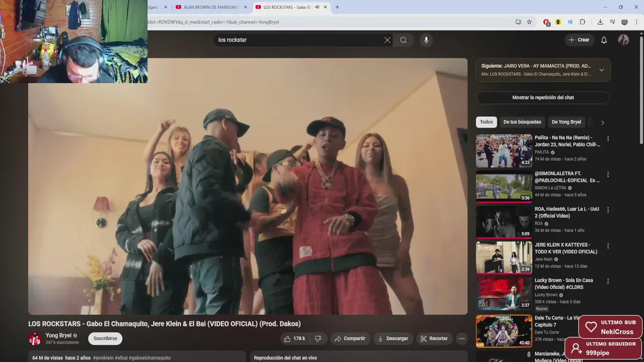Image resolution: width=644 pixels, height=362 pixels.
Task: Dislike the LOS ROCKSTARS video
Action: click(318, 338)
